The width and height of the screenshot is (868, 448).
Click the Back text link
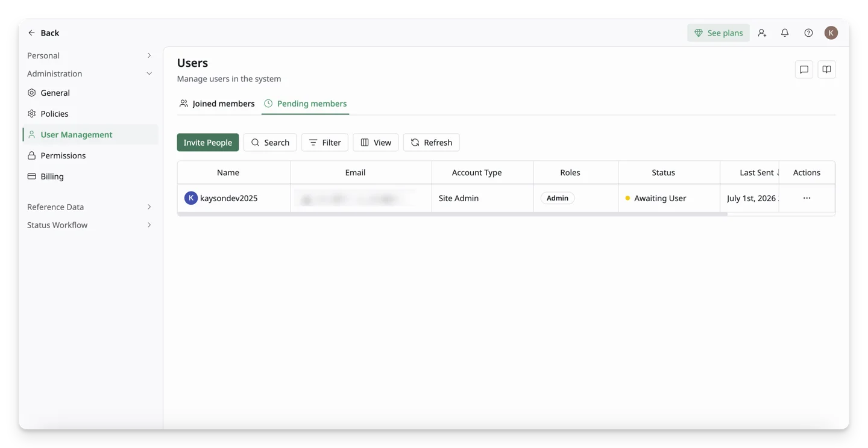point(50,33)
